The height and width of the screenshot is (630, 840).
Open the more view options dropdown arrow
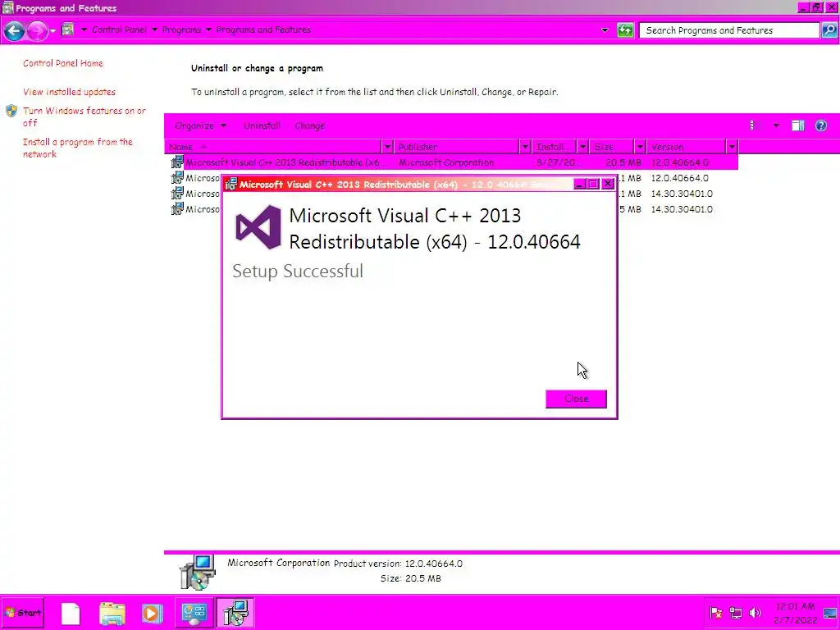tap(776, 126)
